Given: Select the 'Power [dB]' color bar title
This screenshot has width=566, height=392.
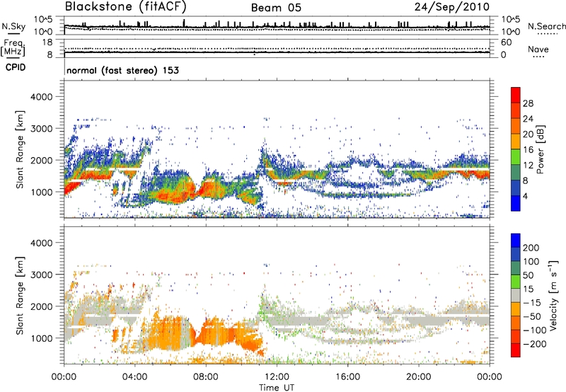Looking at the screenshot, I should (541, 149).
